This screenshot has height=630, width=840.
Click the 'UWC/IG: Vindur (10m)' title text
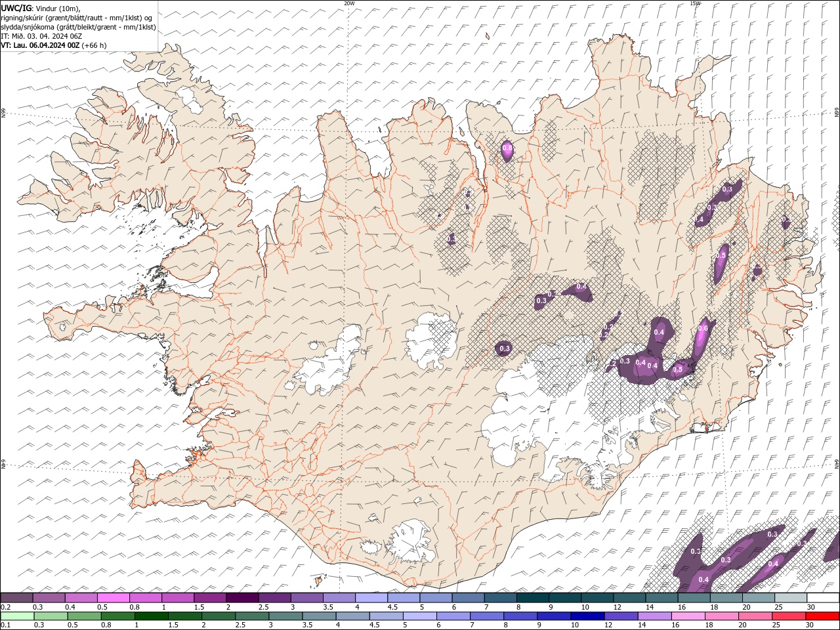[41, 8]
